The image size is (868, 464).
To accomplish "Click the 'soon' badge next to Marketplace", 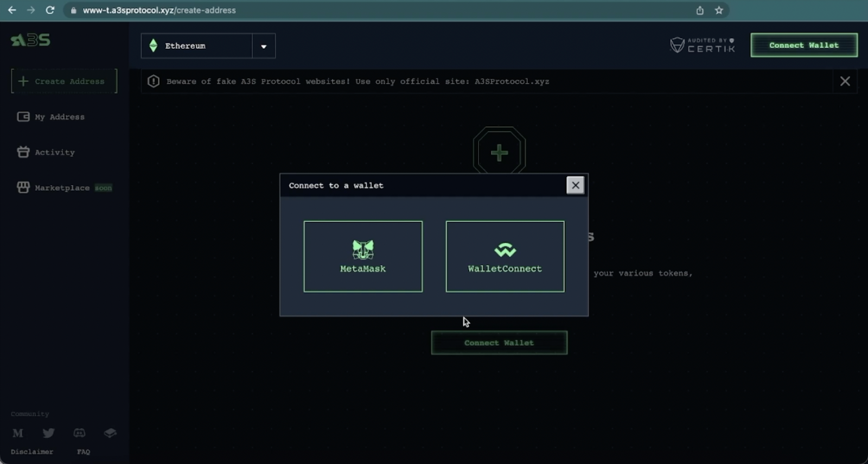I will 103,188.
